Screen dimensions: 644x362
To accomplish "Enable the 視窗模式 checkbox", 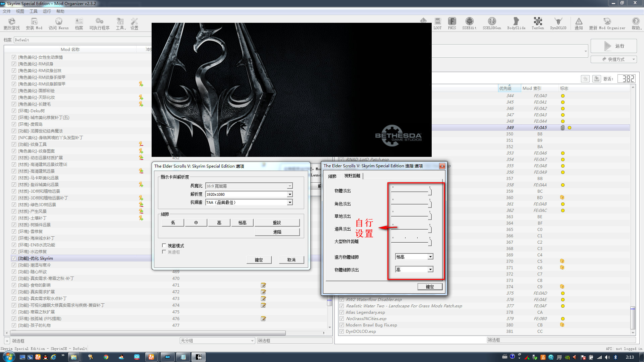I will [x=164, y=246].
